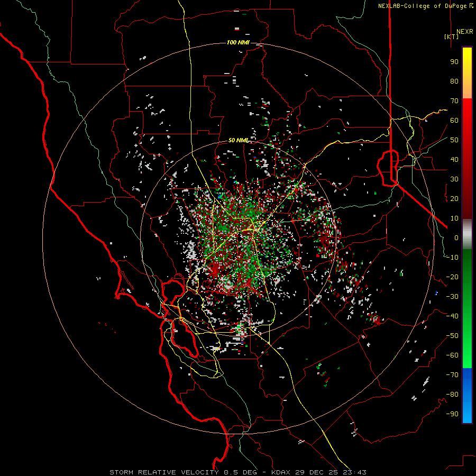Select the 50 NMI range ring label
This screenshot has width=476, height=476.
(x=238, y=140)
